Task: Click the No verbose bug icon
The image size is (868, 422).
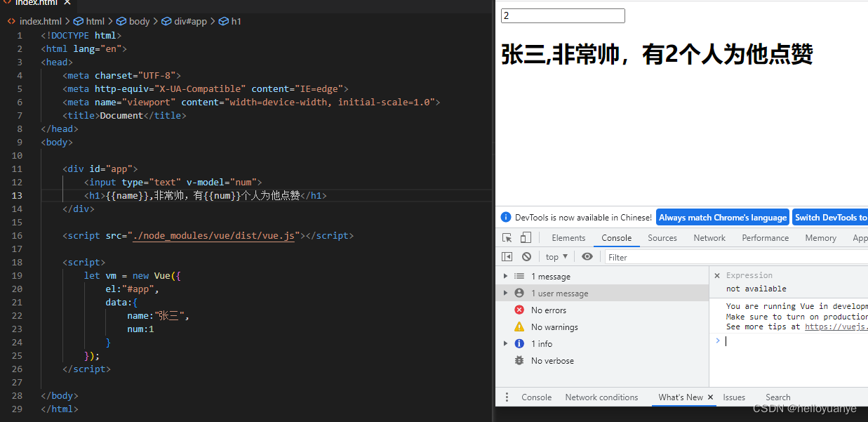Action: tap(519, 360)
